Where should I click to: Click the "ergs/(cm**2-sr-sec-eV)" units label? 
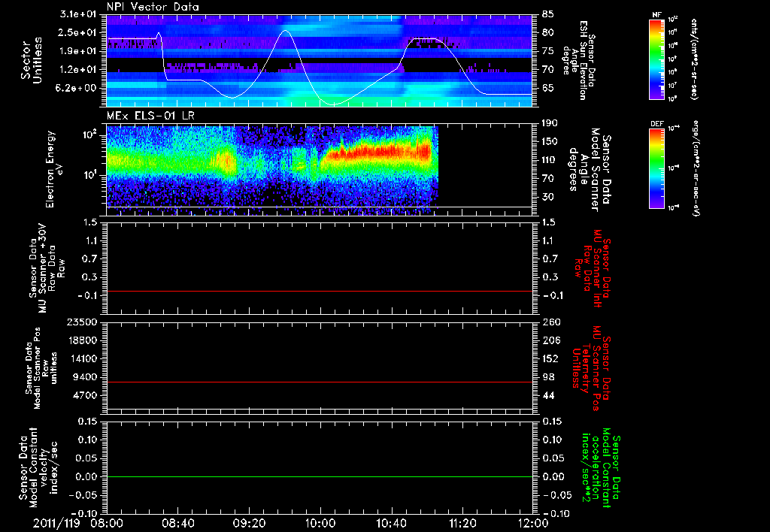(695, 168)
